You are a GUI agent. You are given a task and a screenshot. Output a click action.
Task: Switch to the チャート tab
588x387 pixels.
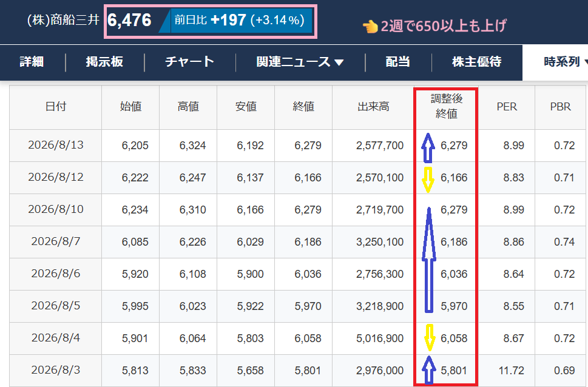pos(190,62)
